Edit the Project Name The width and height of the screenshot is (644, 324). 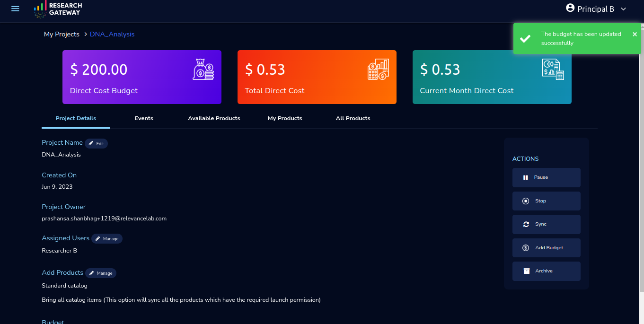pyautogui.click(x=97, y=143)
